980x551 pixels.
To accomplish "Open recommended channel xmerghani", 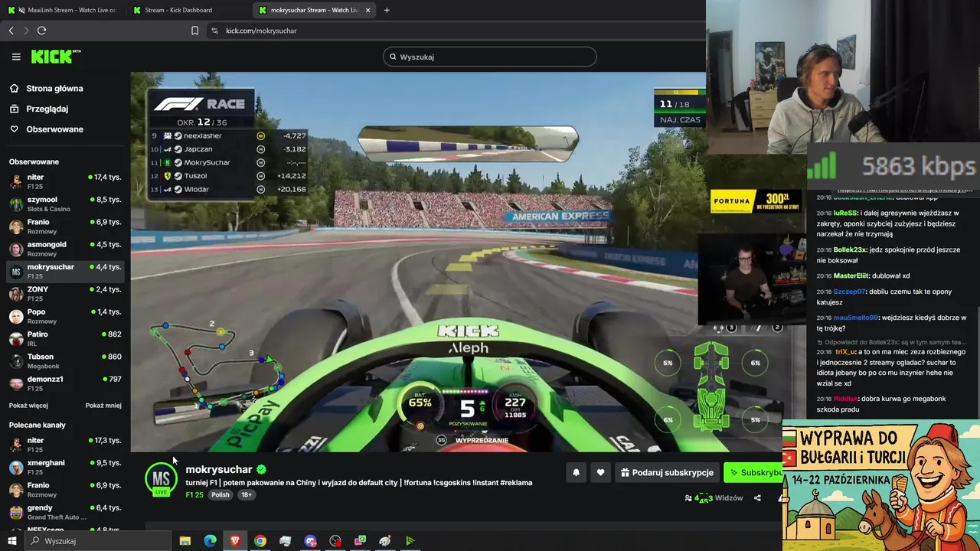I will 64,467.
